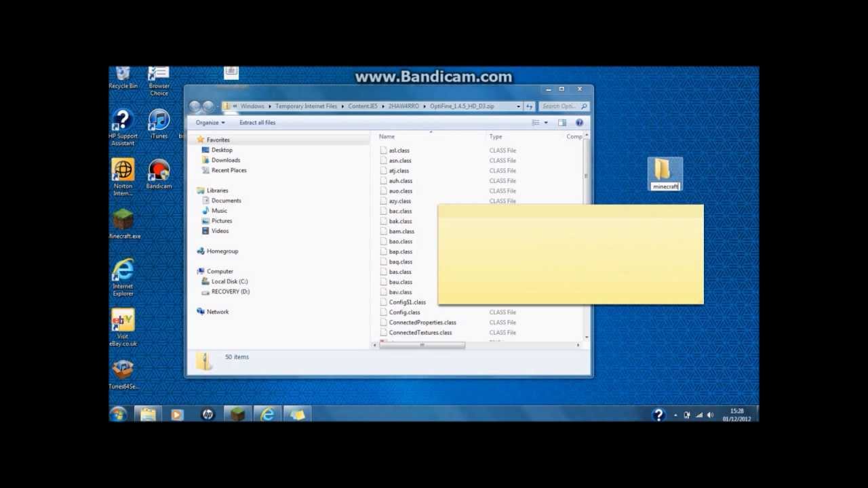
Task: Open Bandicam desktop shortcut
Action: [159, 174]
